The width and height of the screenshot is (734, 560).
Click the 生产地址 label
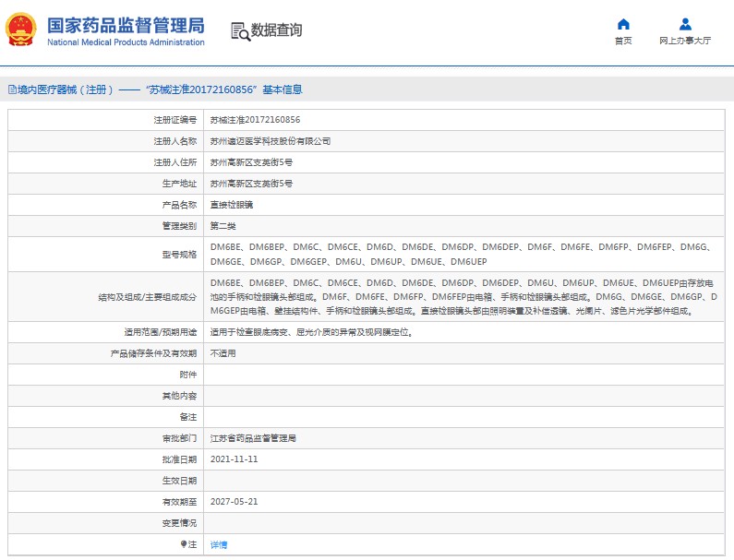179,184
